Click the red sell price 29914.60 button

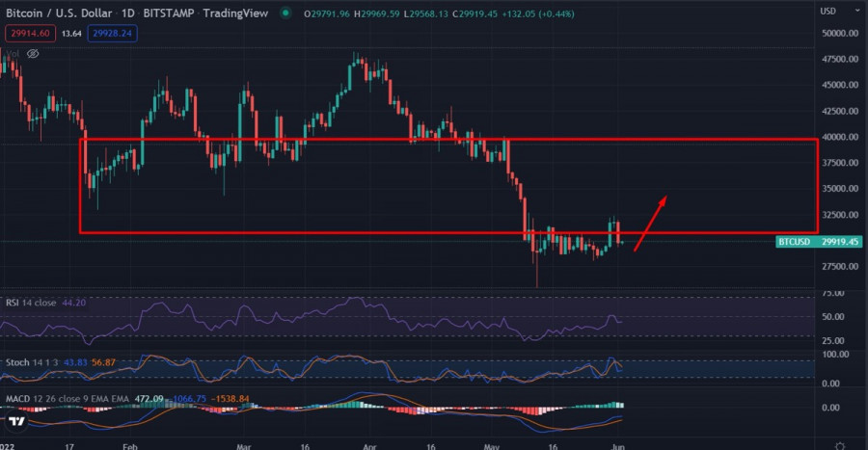31,33
